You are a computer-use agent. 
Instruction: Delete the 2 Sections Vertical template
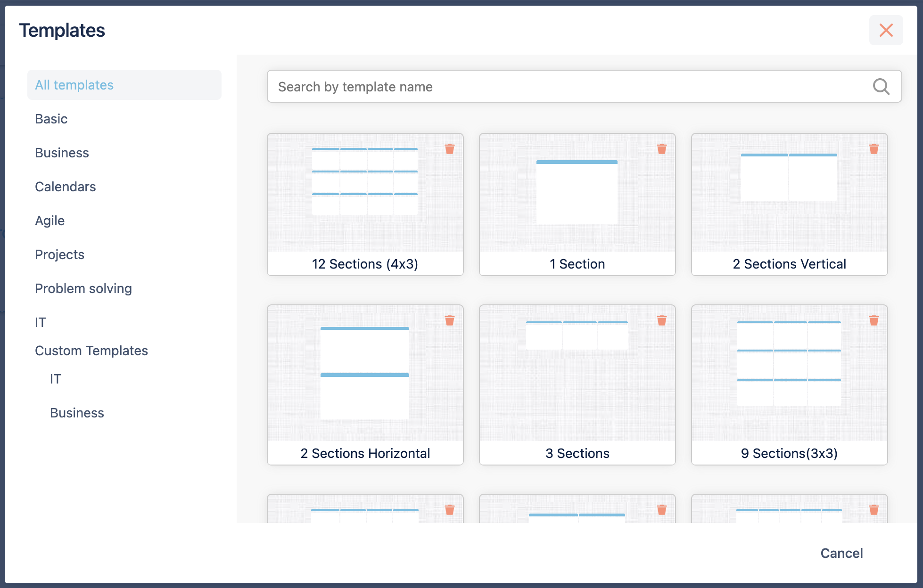click(874, 149)
